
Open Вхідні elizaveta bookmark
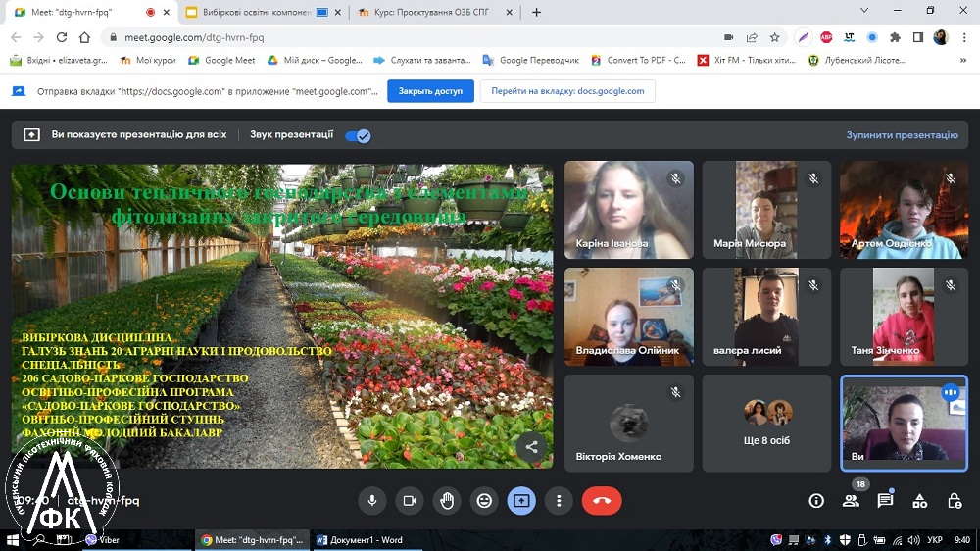pos(60,60)
